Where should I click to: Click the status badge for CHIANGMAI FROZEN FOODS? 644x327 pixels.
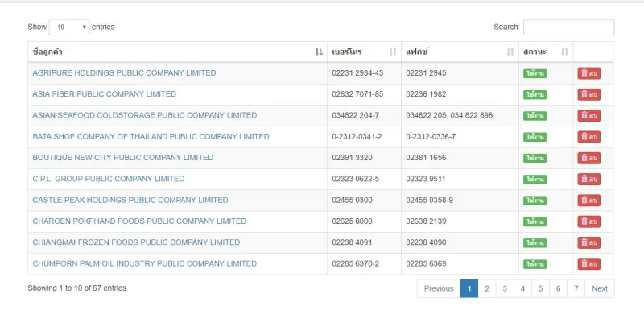coord(535,242)
